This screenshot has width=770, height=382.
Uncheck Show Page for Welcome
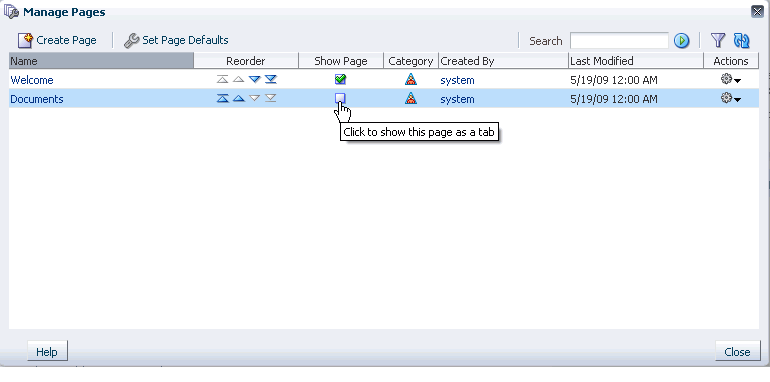point(340,79)
